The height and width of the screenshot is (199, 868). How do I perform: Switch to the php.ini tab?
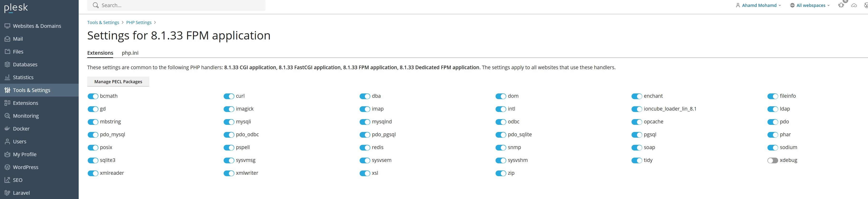click(x=130, y=53)
